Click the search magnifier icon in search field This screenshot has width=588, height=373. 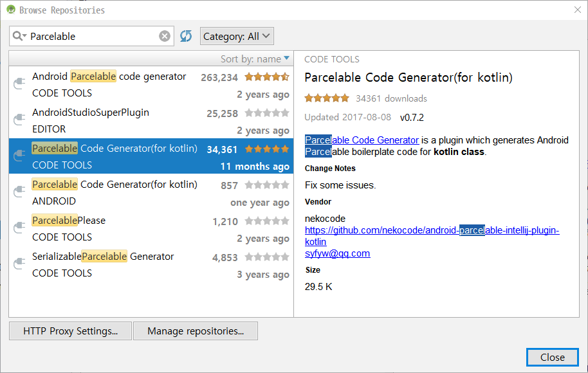pyautogui.click(x=19, y=37)
